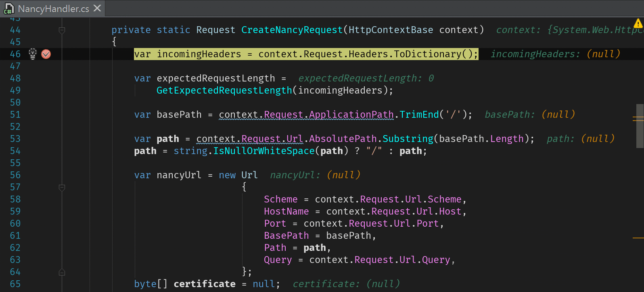Click the C# file icon on the tab
Image resolution: width=644 pixels, height=292 pixels.
[8, 8]
